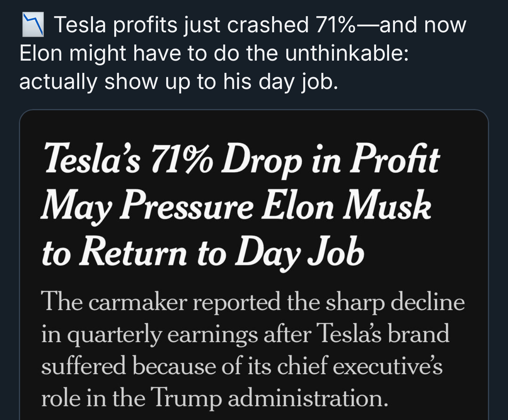Select the post line "Elon might have to do the unthinkable"
This screenshot has width=508, height=420.
(x=214, y=53)
